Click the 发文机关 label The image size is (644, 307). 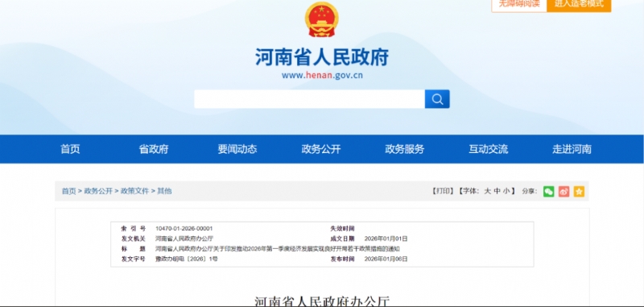pos(133,239)
